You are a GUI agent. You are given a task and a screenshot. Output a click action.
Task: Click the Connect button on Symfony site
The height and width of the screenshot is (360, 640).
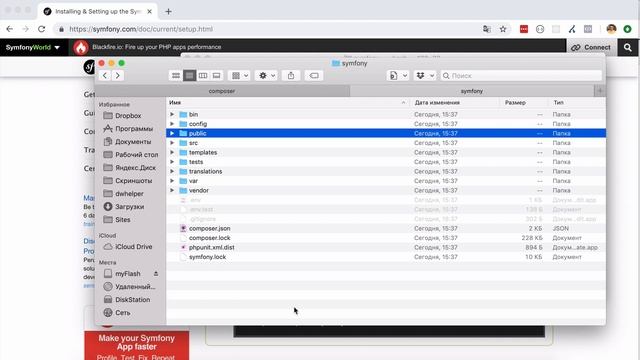point(591,47)
